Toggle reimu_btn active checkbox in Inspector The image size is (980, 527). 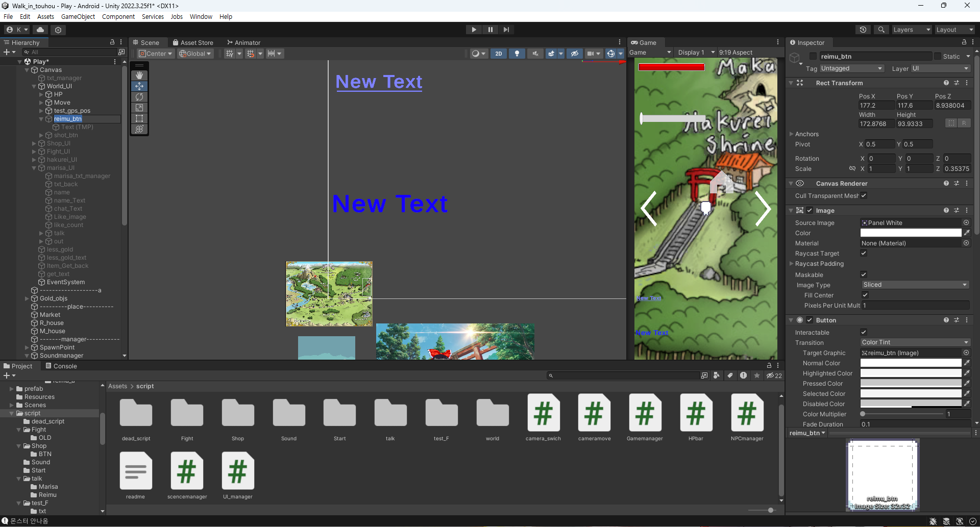coord(813,56)
